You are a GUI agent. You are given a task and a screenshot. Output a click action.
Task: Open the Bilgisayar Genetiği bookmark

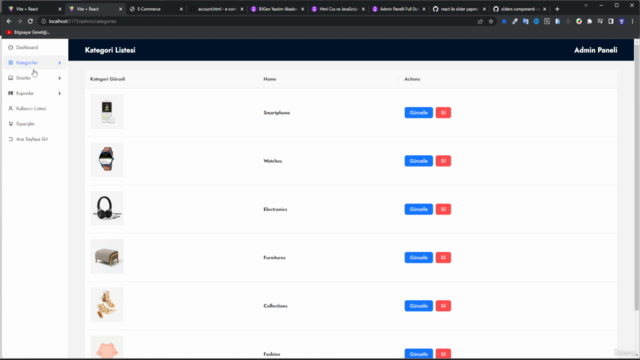pos(28,32)
